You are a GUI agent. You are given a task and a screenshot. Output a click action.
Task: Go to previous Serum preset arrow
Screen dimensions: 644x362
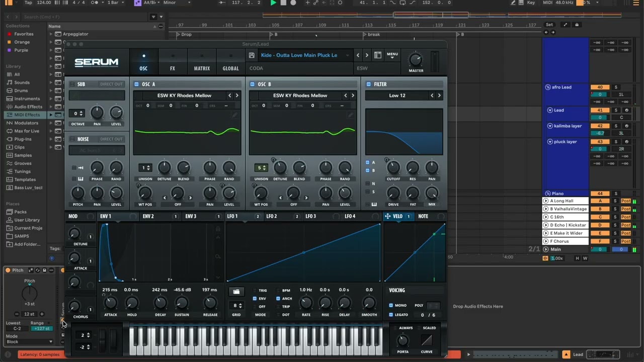point(358,55)
